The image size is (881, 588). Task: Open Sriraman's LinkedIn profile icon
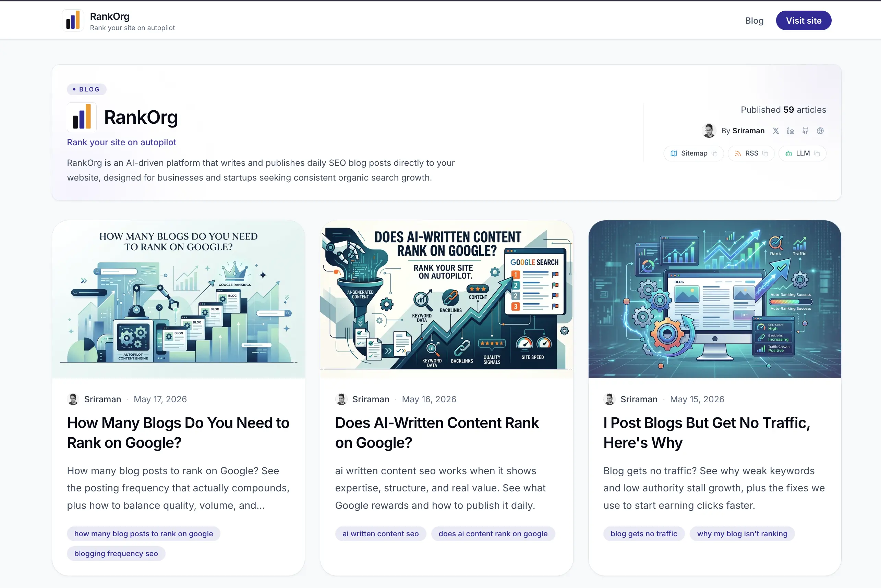791,131
